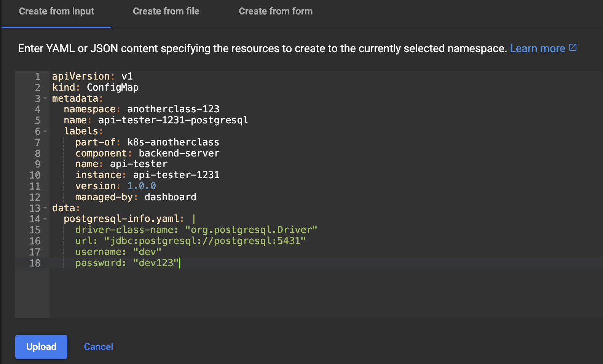Viewport: 603px width, 364px height.
Task: Click the anotherclass-123 namespace value
Action: coord(173,109)
